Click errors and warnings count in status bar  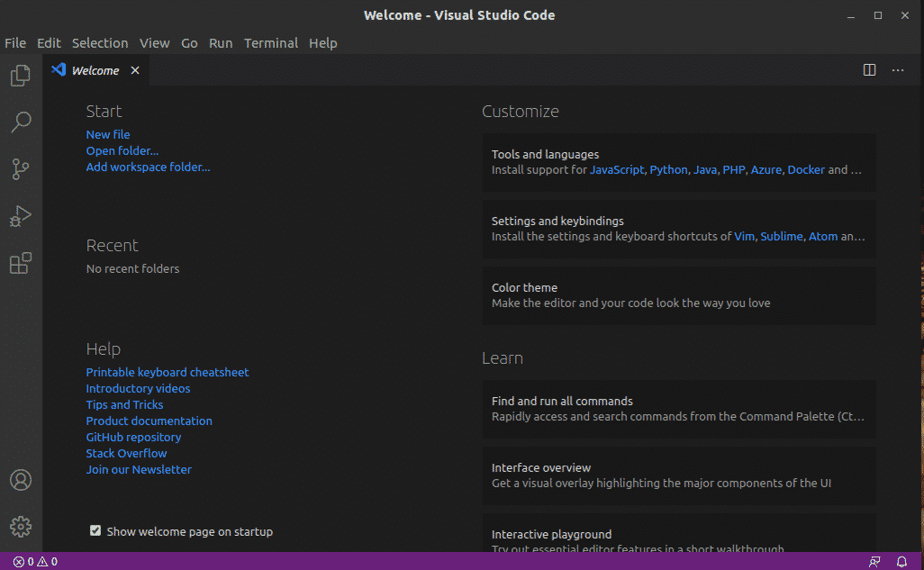coord(35,562)
